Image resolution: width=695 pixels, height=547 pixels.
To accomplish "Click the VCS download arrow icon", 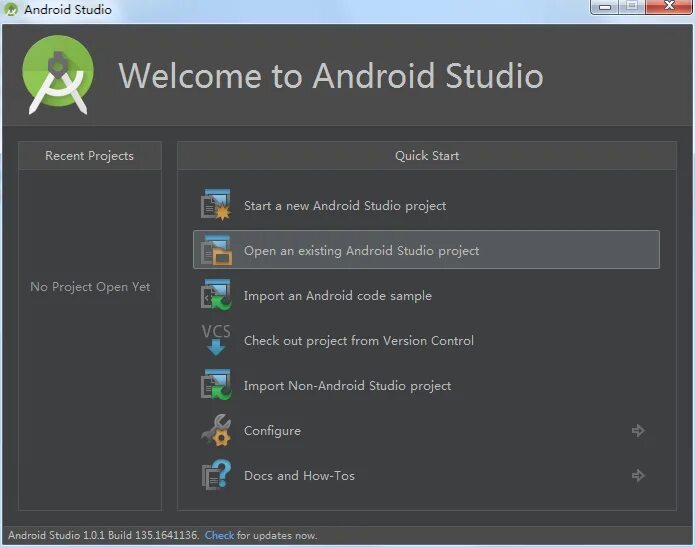I will (216, 340).
